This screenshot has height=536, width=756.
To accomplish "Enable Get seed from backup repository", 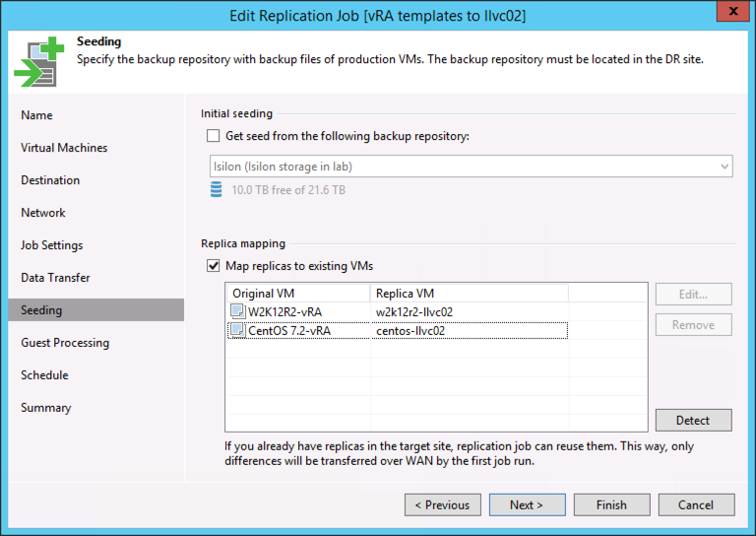I will coord(214,136).
